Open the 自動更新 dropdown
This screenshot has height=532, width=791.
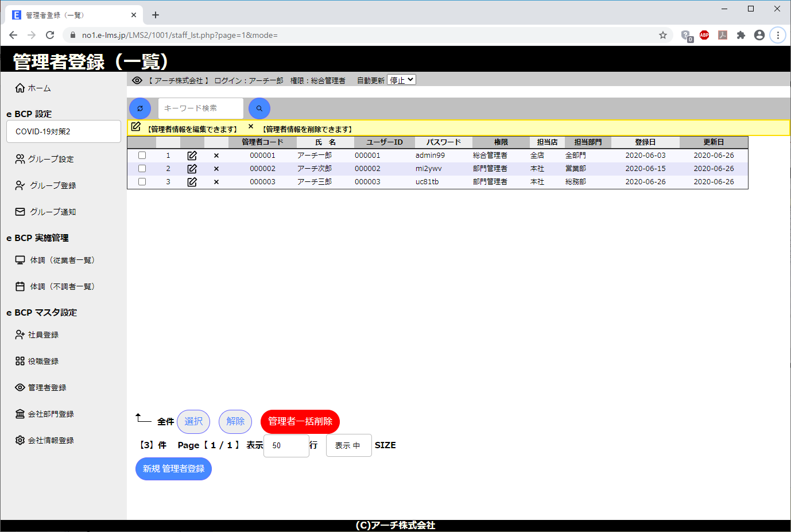401,80
